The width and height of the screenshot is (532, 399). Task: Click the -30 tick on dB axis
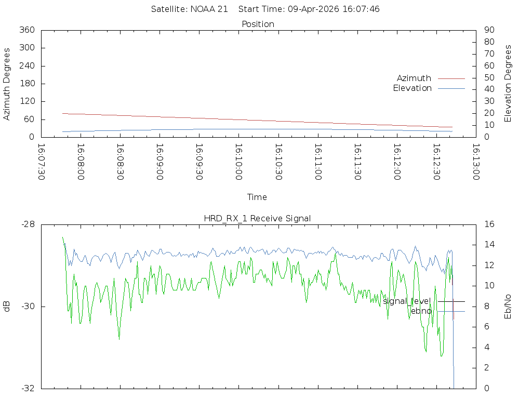coord(28,307)
